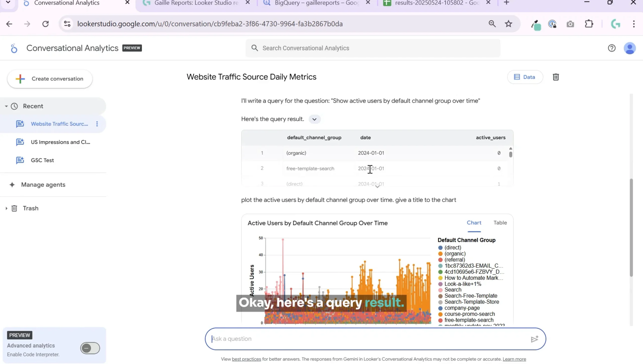Collapse the Recent section
The height and width of the screenshot is (364, 643).
(6, 106)
